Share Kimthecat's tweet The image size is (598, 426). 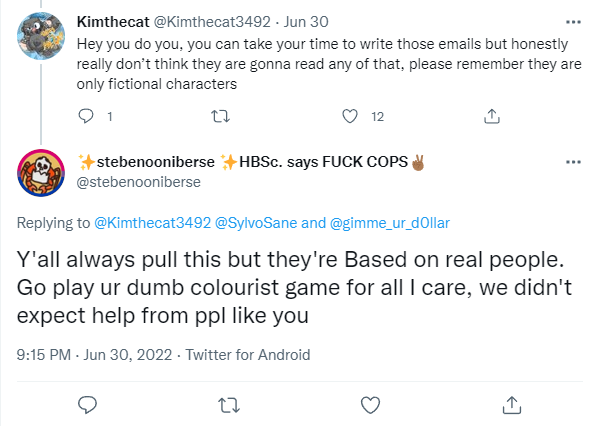tap(492, 116)
